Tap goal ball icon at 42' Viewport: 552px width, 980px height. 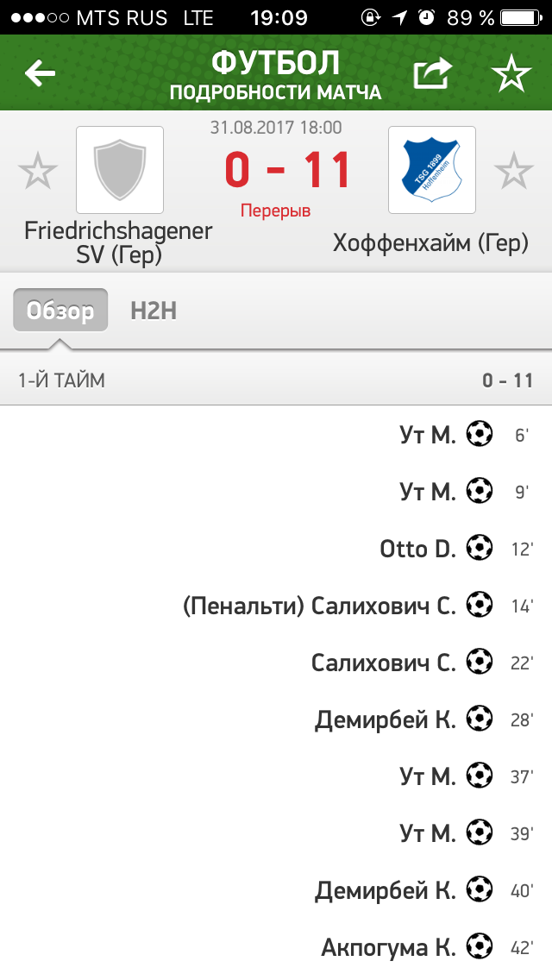(x=480, y=946)
